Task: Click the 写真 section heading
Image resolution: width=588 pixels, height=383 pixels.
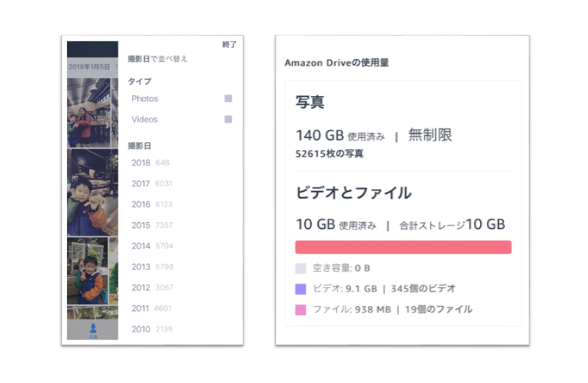Action: 309,102
